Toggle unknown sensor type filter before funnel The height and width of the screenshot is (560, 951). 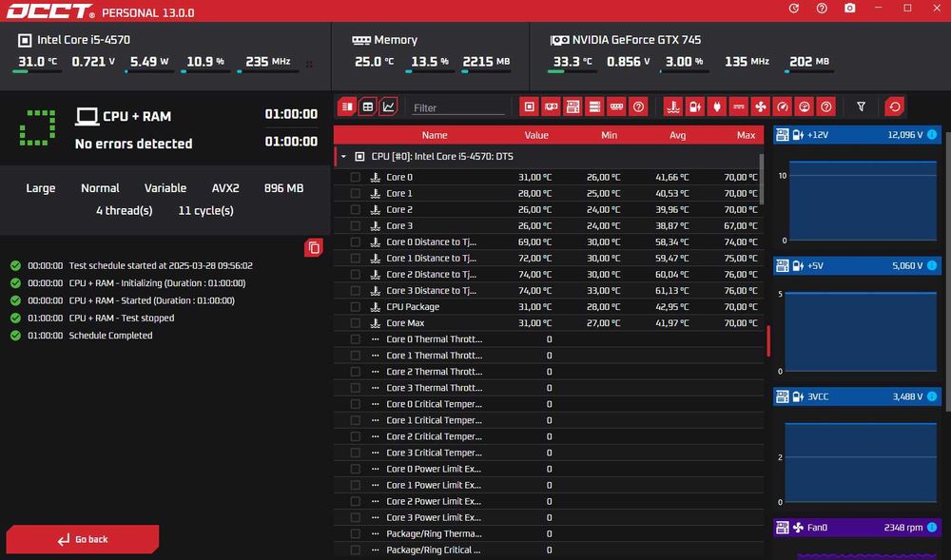coord(826,106)
